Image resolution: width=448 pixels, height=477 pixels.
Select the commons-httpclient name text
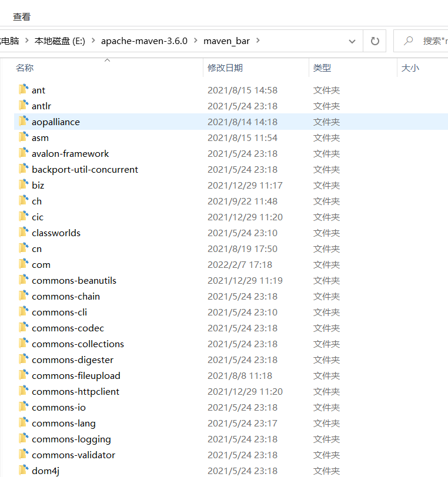75,391
